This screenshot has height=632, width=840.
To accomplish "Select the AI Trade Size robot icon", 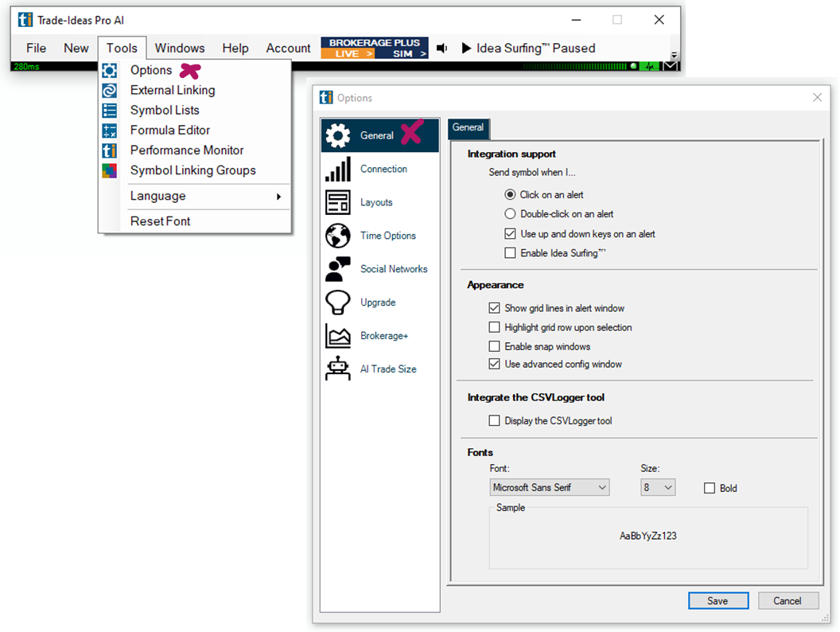I will click(338, 369).
